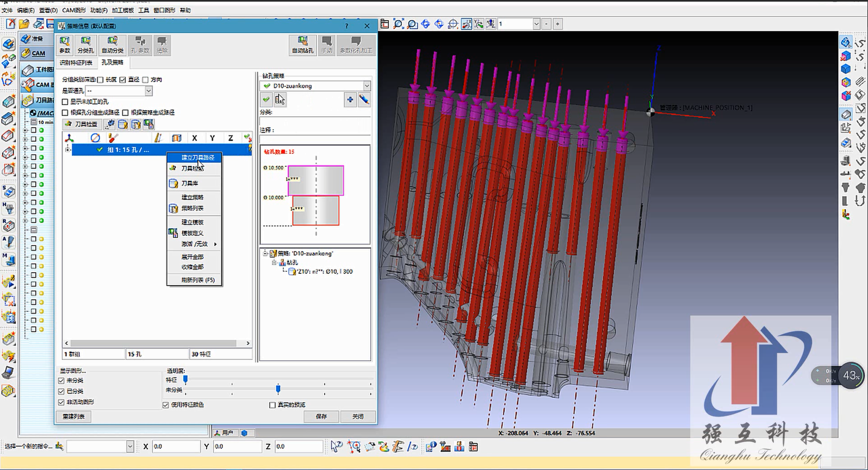
Task: Click the 刀具检查 button
Action: [x=82, y=124]
